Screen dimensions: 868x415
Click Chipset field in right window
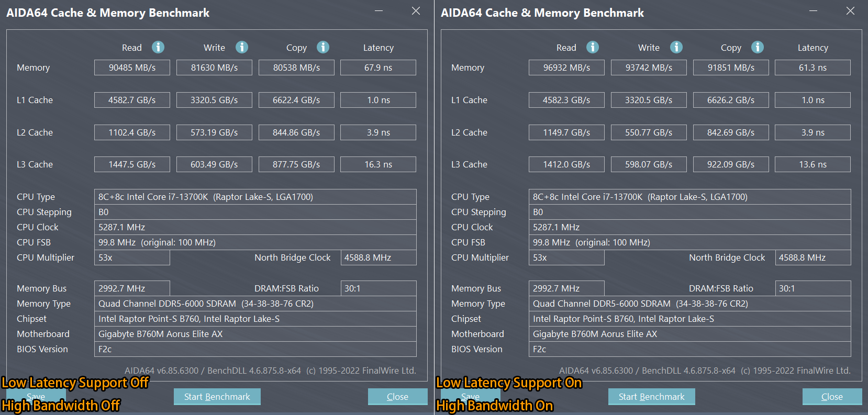(x=690, y=319)
